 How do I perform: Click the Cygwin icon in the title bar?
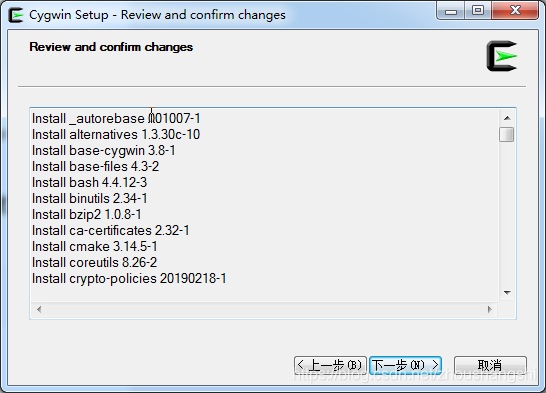tap(16, 15)
